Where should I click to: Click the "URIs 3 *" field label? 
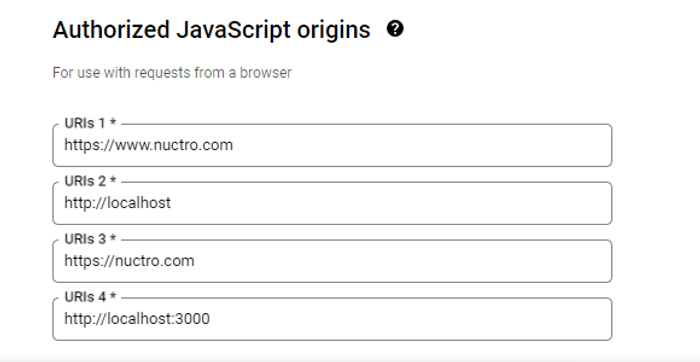click(91, 239)
